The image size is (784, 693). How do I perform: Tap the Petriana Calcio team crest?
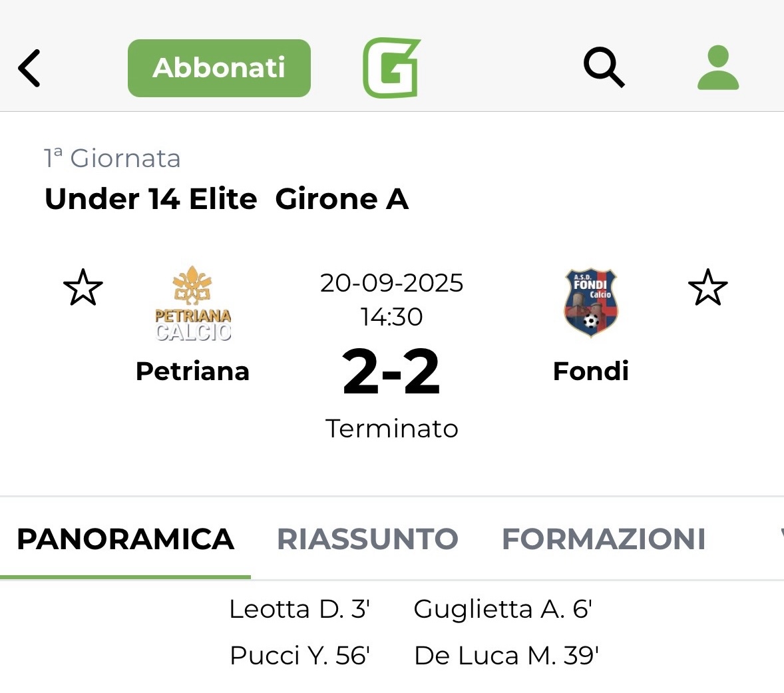193,304
